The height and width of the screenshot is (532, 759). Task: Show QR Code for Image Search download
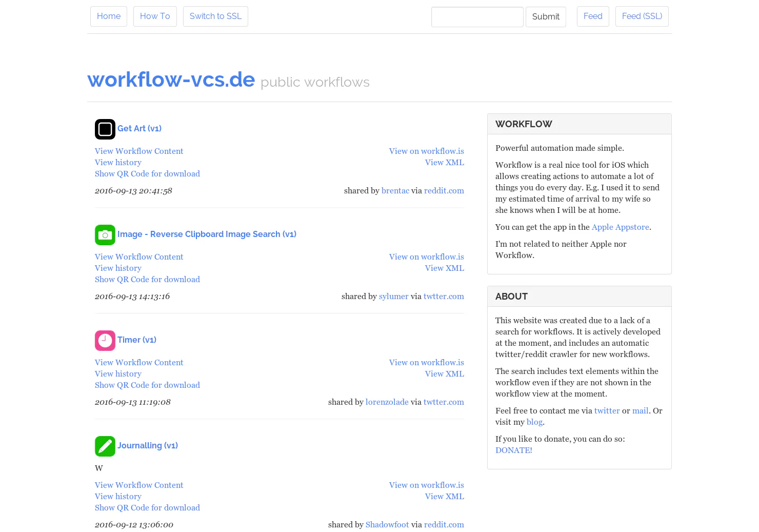(147, 279)
